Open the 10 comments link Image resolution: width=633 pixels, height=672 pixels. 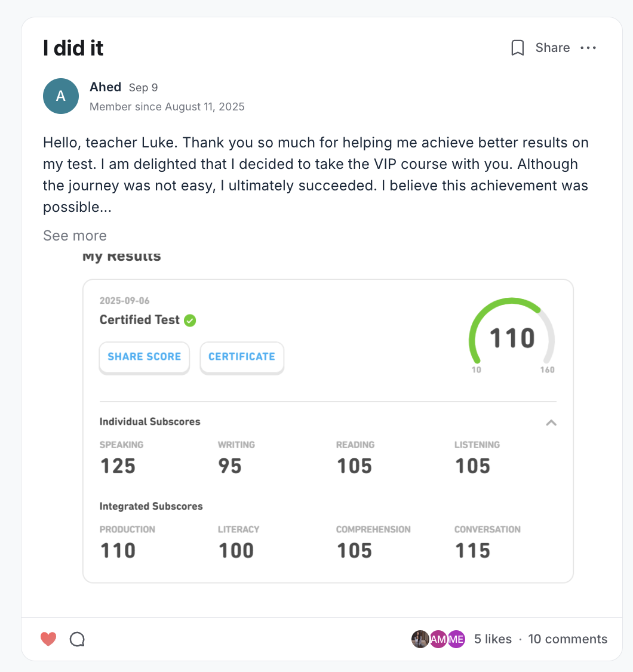(567, 639)
